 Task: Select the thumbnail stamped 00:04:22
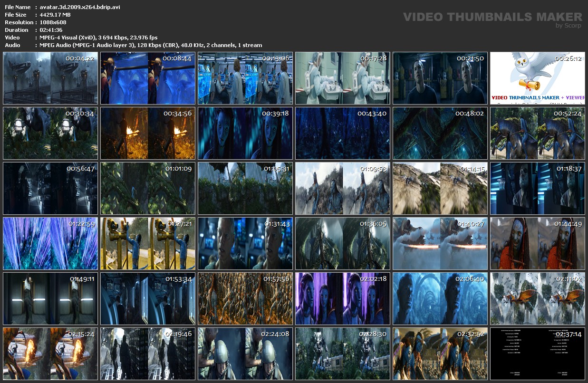click(50, 78)
